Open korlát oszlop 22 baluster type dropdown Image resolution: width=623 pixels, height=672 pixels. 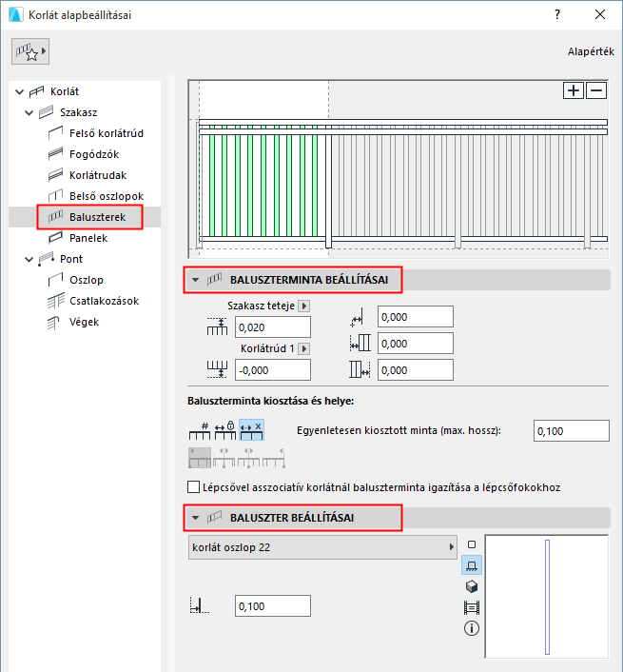[x=322, y=547]
